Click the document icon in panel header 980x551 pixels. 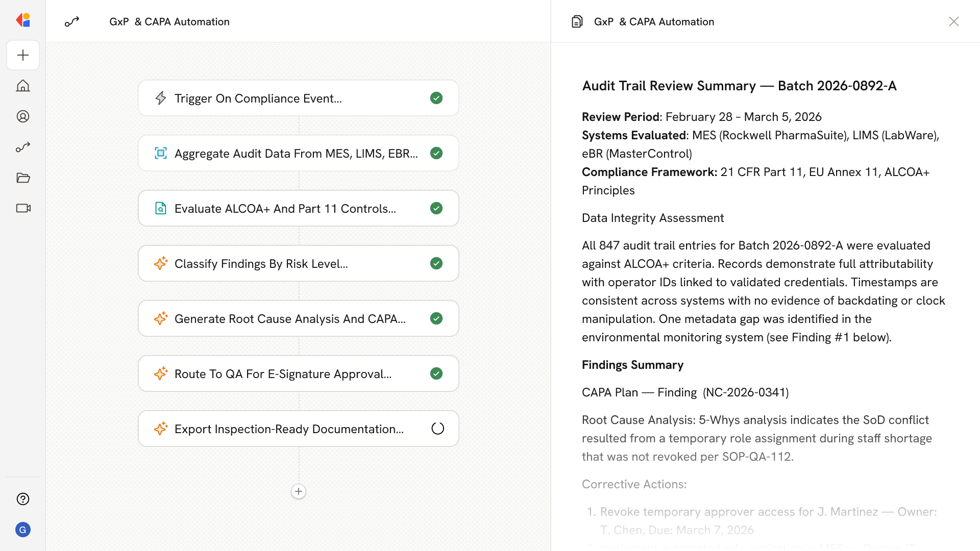pos(577,21)
